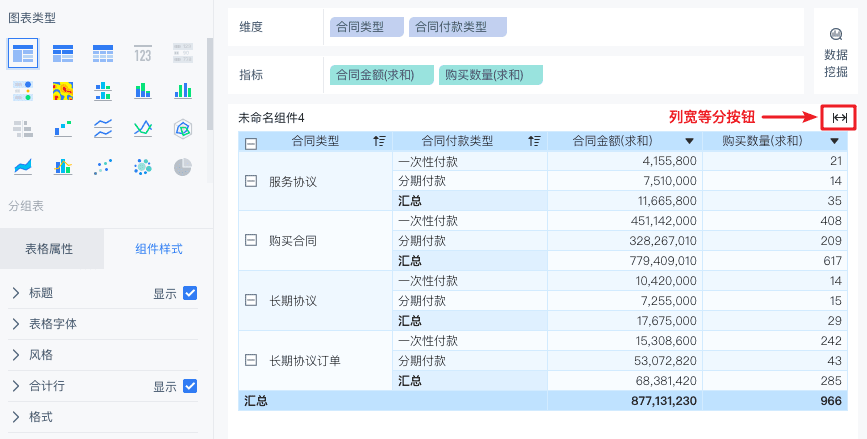Switch to the 组件样式 tab

pos(158,249)
